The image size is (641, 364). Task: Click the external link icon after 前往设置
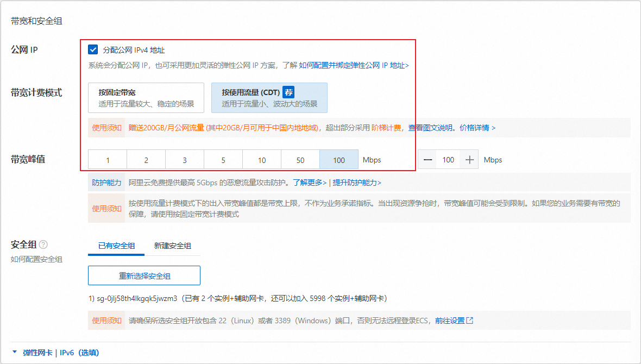point(470,321)
